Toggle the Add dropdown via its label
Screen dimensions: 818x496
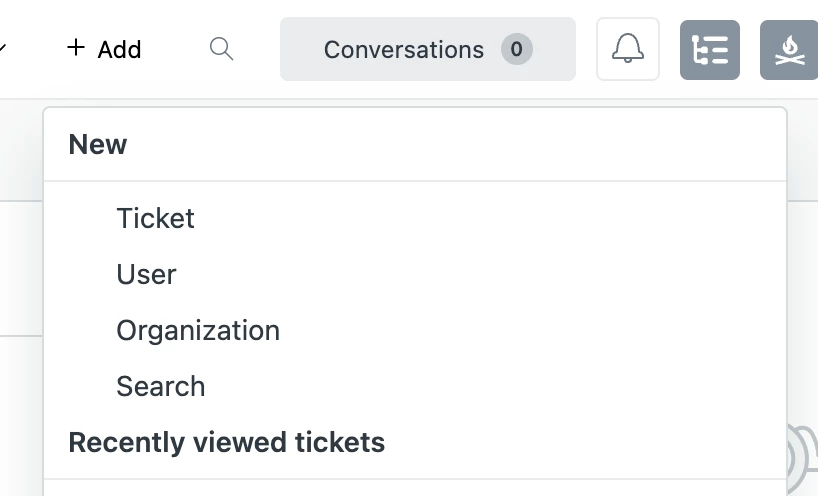119,49
